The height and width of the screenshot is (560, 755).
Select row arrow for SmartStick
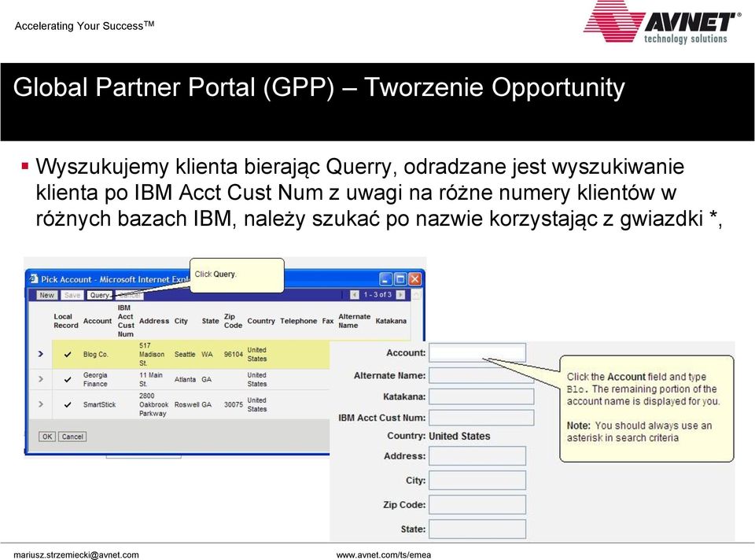click(x=41, y=404)
